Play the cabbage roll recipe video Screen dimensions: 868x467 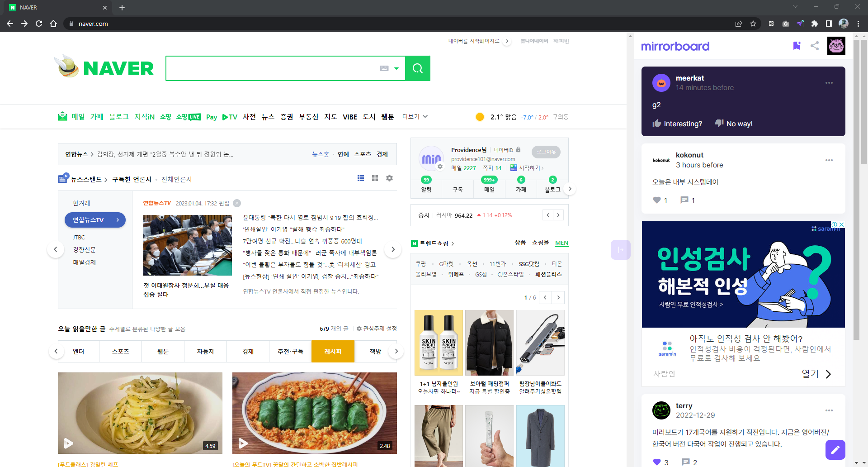[243, 443]
